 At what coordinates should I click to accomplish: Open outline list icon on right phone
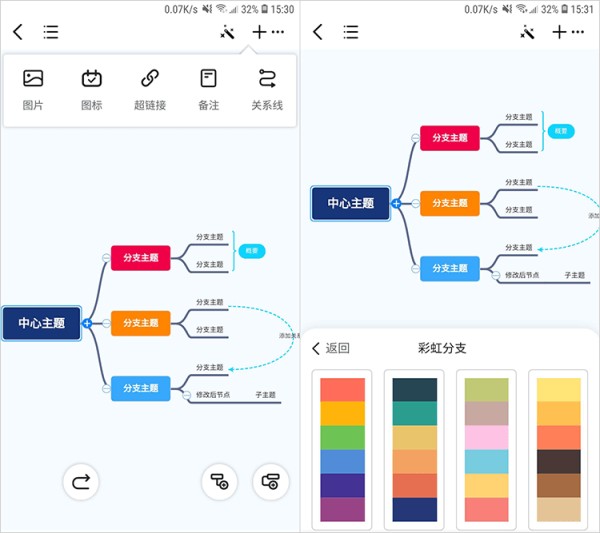tap(351, 32)
